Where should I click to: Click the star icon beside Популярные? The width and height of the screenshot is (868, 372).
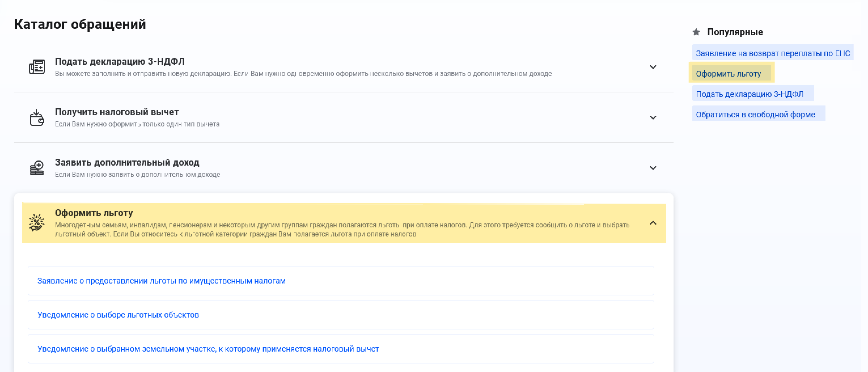(696, 32)
